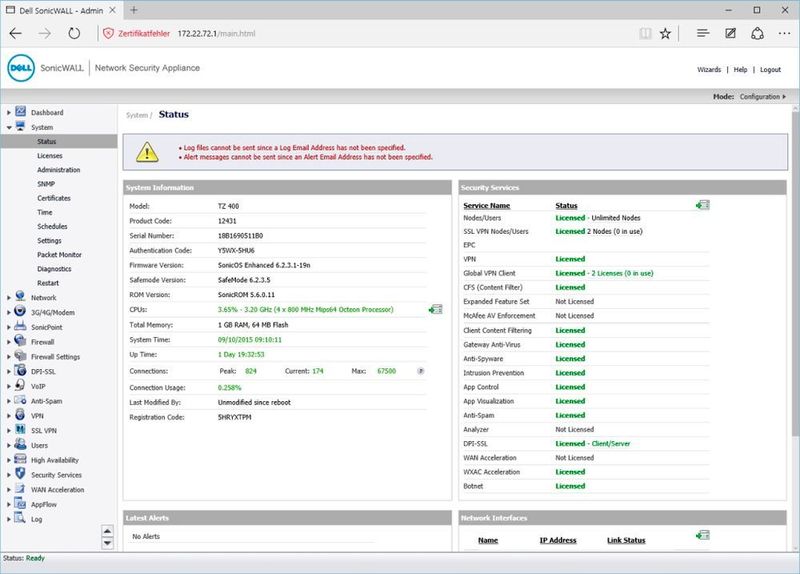Click the Status column header in Security Services

[566, 206]
